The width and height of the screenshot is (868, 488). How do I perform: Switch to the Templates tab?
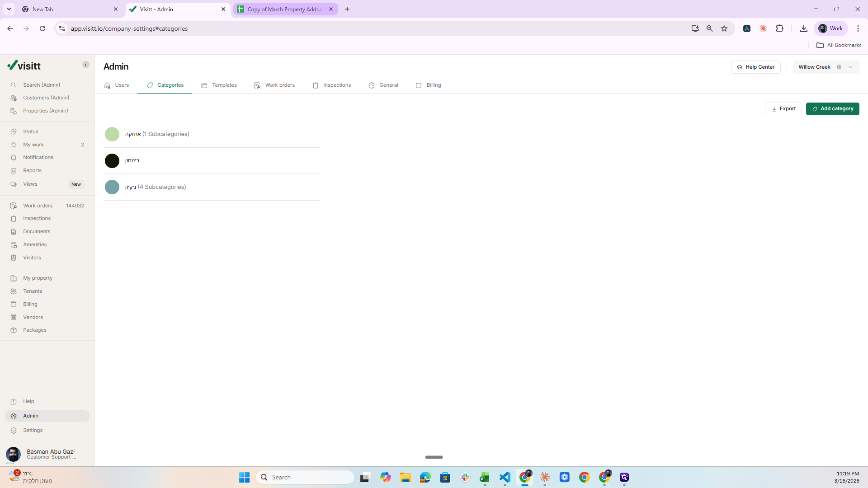(x=219, y=85)
